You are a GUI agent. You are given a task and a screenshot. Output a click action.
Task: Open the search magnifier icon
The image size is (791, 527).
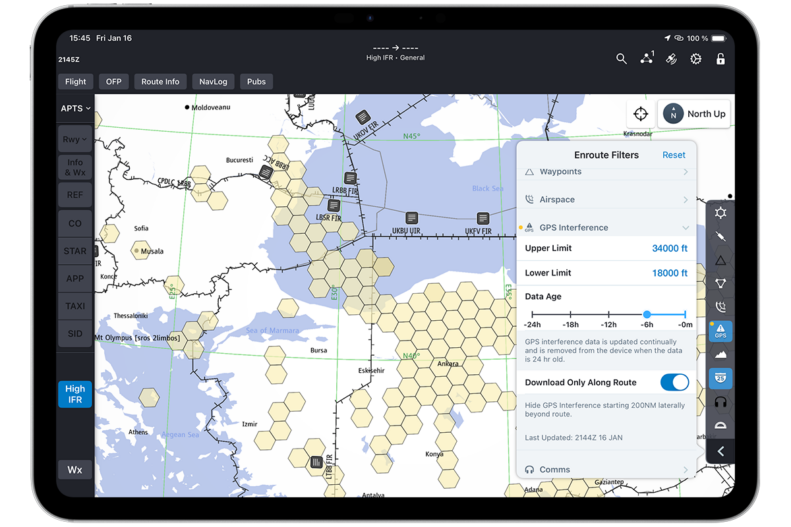coord(621,59)
